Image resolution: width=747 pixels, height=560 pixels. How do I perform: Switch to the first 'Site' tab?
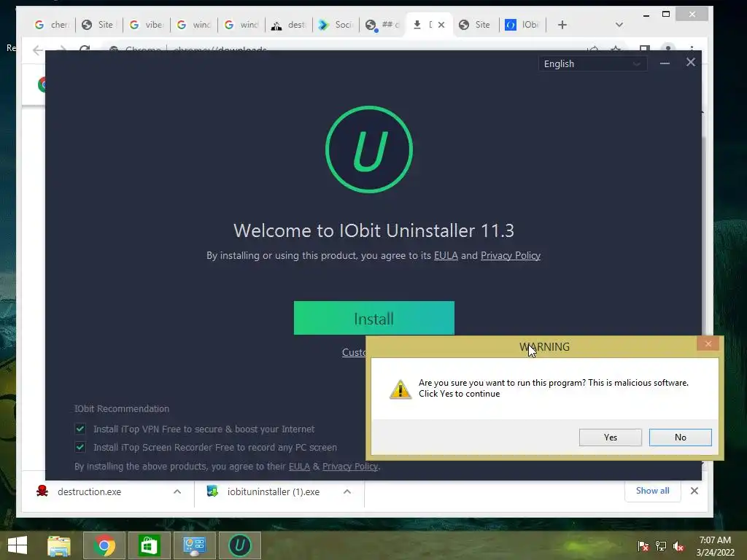[99, 25]
